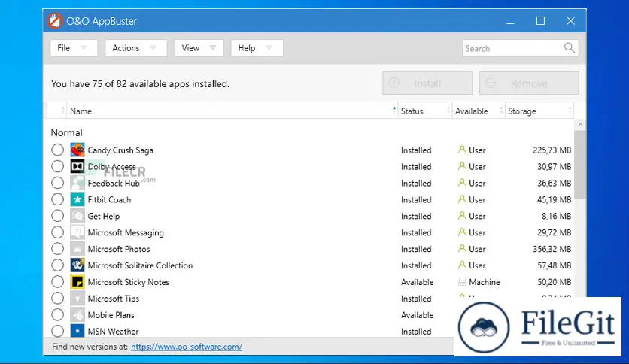The height and width of the screenshot is (364, 629).
Task: Click the Available status for Mobile Plans
Action: click(x=417, y=314)
